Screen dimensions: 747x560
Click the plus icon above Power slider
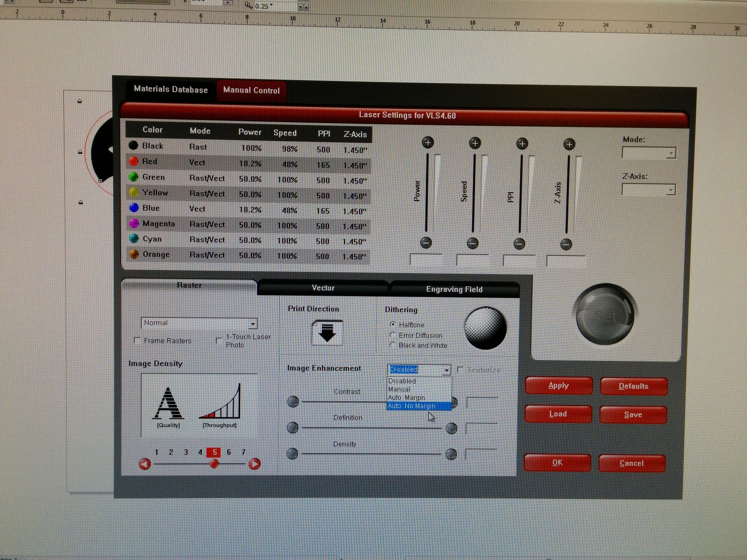[x=428, y=142]
